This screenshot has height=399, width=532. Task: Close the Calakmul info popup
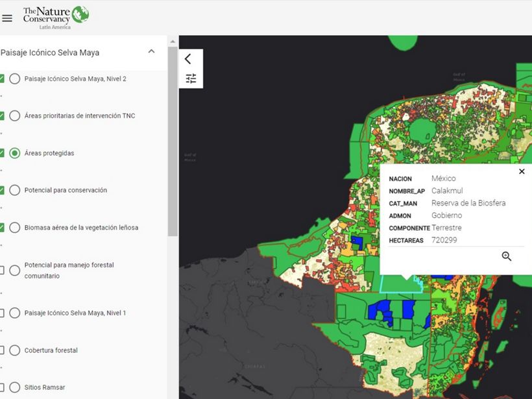click(522, 172)
